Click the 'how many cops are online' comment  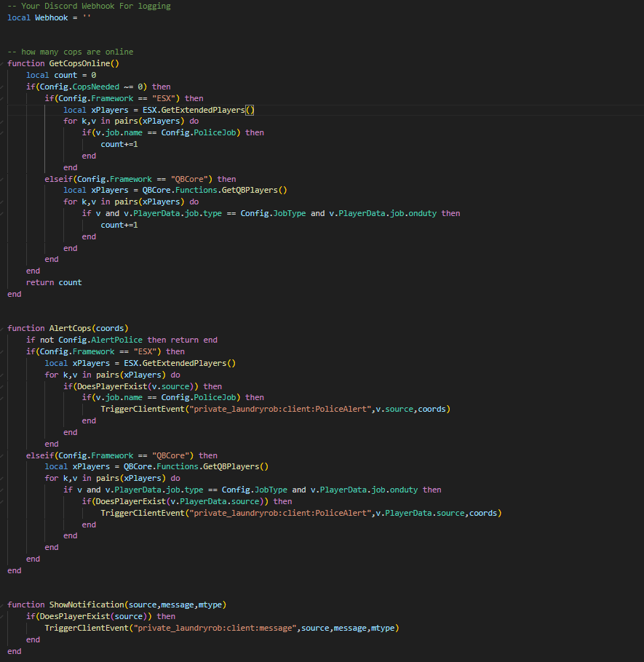pyautogui.click(x=70, y=52)
